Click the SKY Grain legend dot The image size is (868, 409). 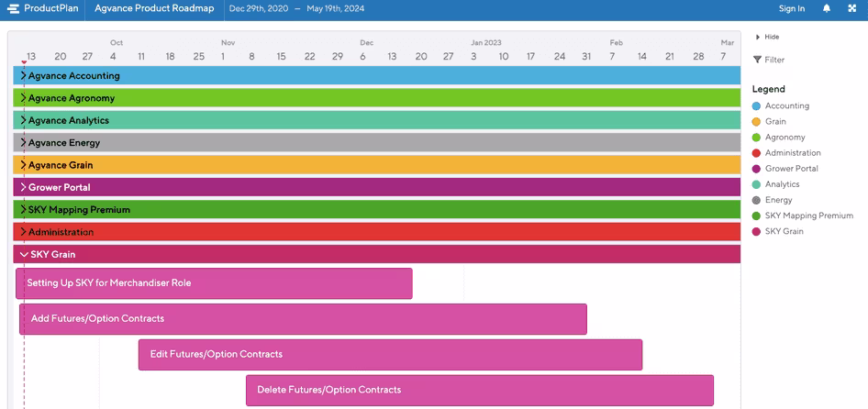point(756,232)
